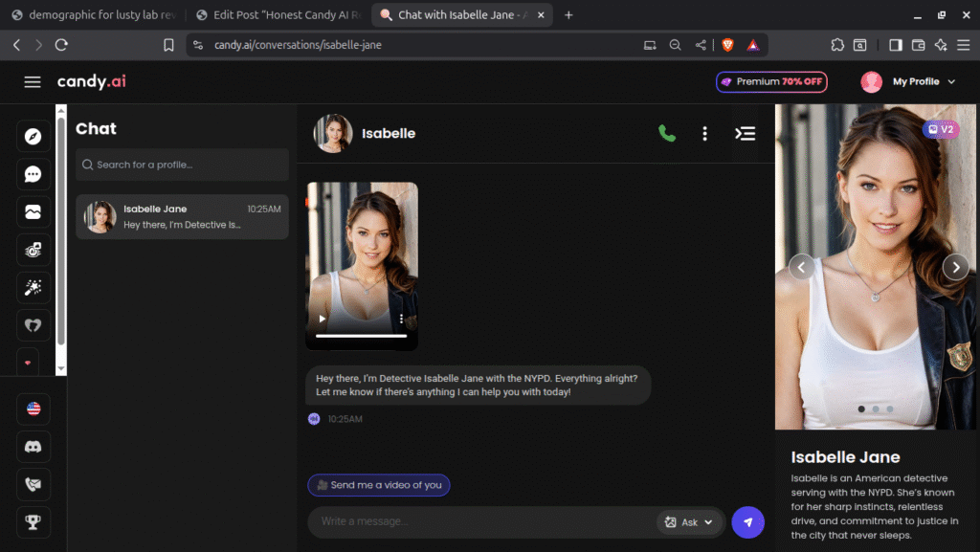Click the green phone call icon
Image resolution: width=980 pixels, height=552 pixels.
pyautogui.click(x=667, y=134)
